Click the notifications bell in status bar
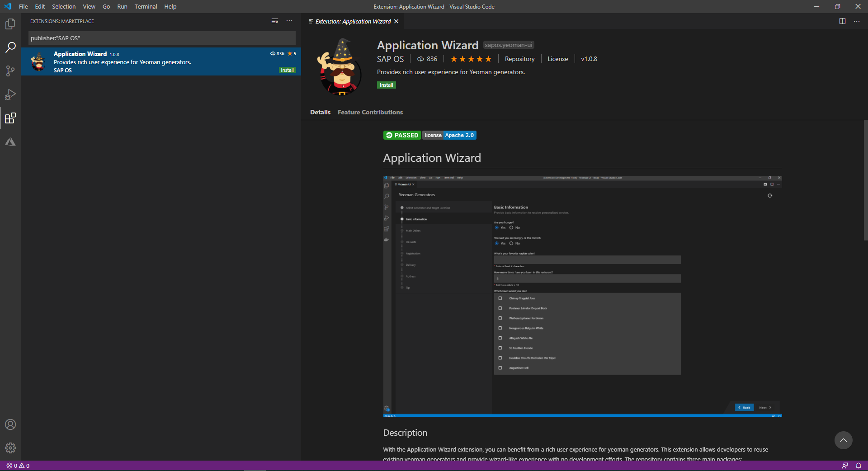 tap(858, 466)
